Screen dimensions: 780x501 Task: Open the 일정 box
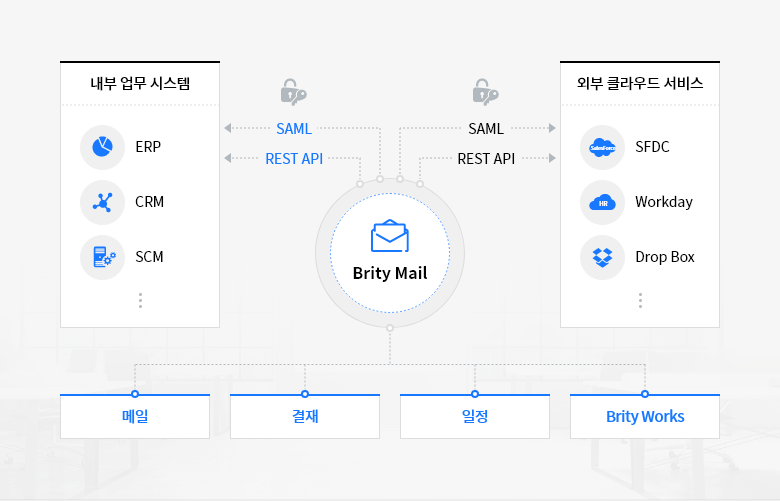tap(475, 417)
